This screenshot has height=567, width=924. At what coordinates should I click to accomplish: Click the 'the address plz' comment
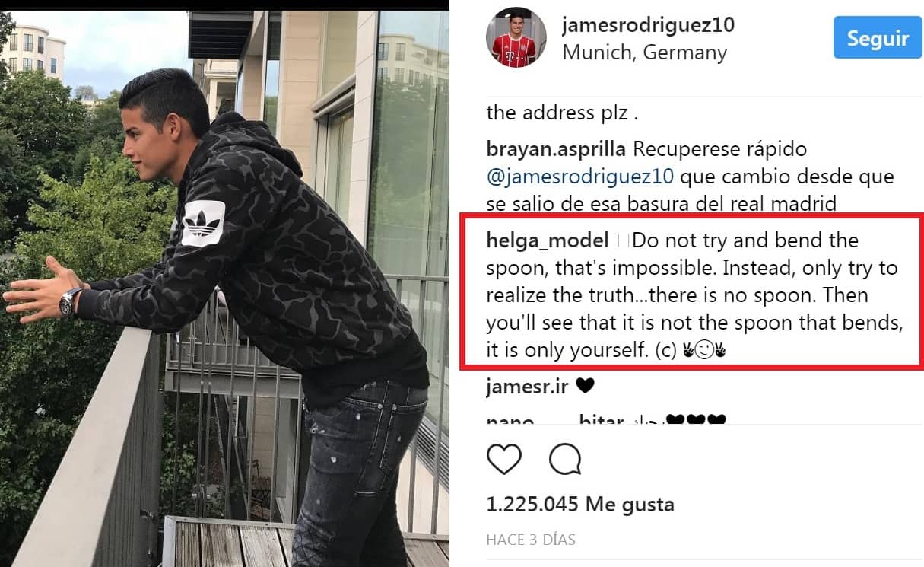click(562, 113)
